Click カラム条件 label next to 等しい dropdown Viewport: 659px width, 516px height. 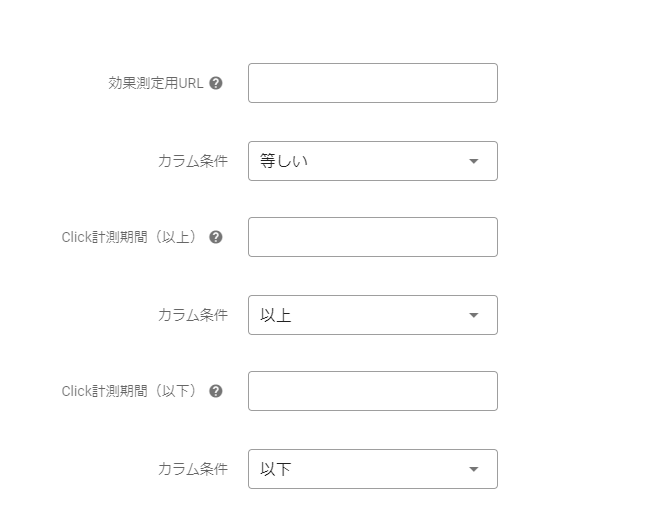(192, 161)
